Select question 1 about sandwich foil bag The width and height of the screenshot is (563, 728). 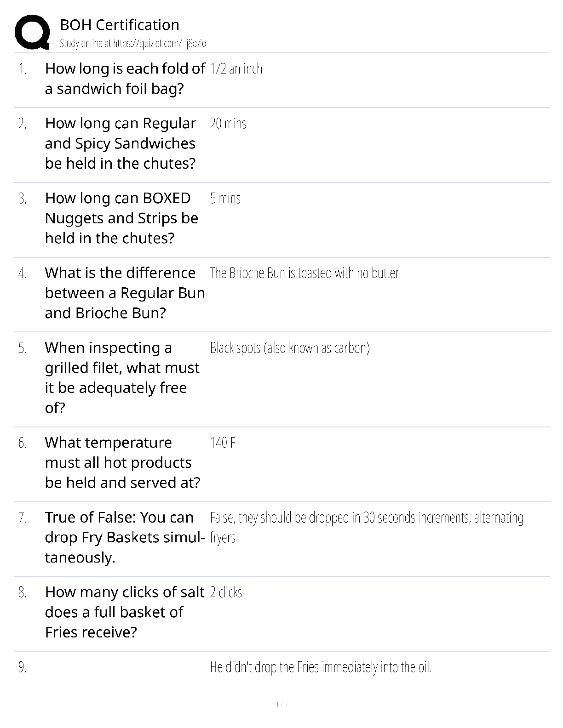click(x=125, y=78)
